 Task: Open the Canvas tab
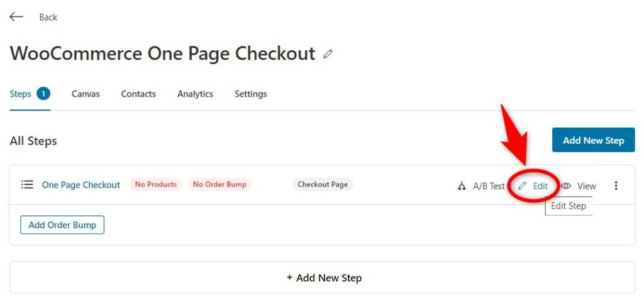pos(86,94)
